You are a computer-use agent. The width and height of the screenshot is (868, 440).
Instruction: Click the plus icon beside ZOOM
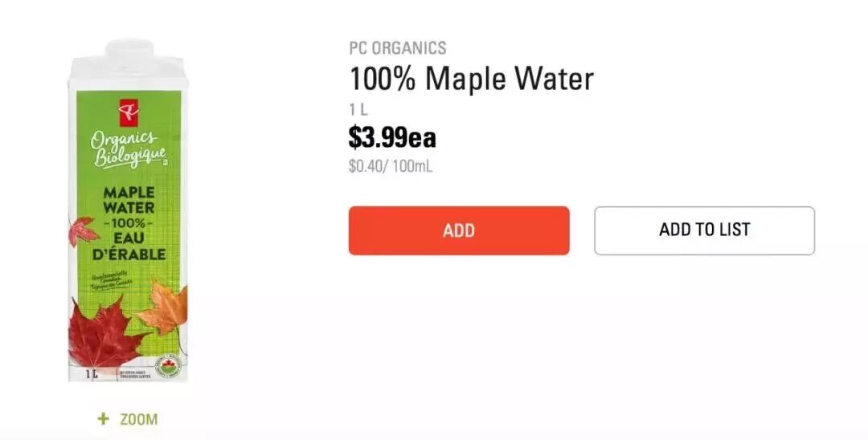(x=102, y=419)
